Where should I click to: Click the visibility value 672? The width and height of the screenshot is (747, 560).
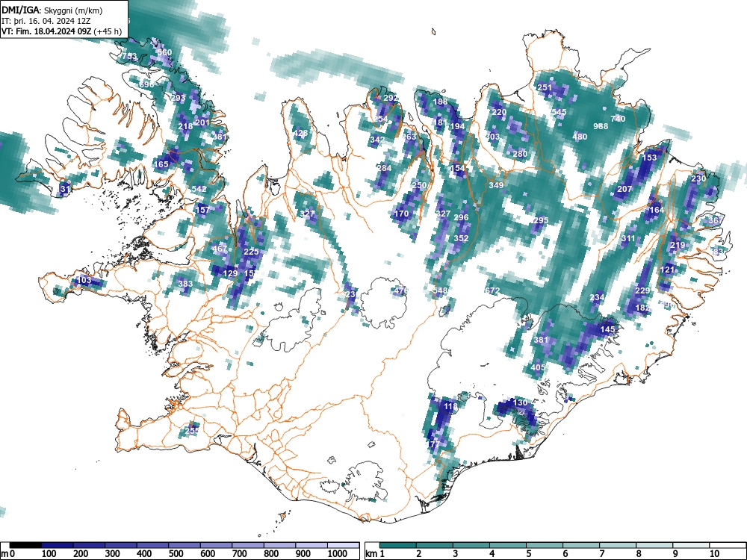[492, 290]
